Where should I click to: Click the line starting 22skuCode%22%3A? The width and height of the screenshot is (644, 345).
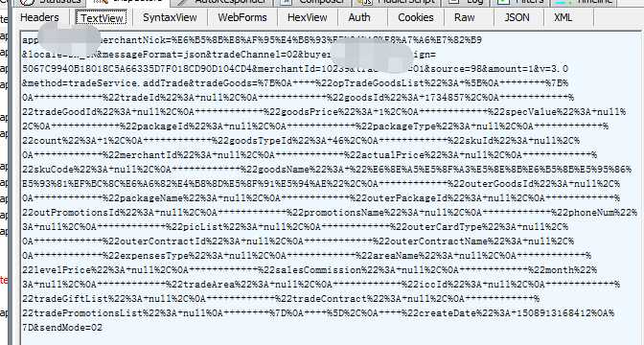click(x=327, y=170)
